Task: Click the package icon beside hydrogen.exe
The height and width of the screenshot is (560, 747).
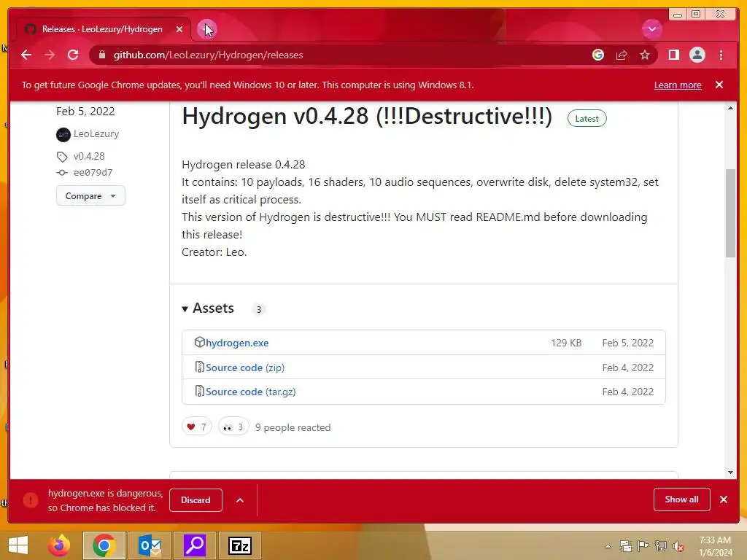Action: click(199, 342)
